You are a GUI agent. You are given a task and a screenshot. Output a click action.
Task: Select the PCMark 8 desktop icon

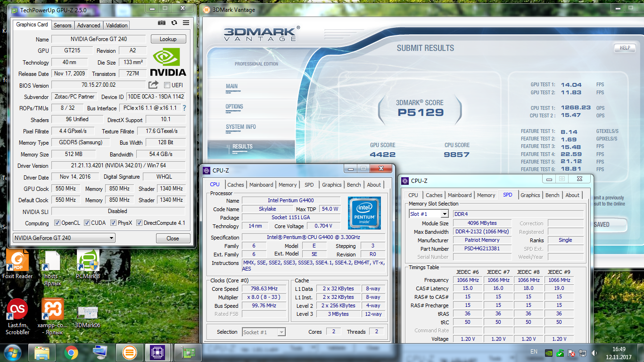88,264
